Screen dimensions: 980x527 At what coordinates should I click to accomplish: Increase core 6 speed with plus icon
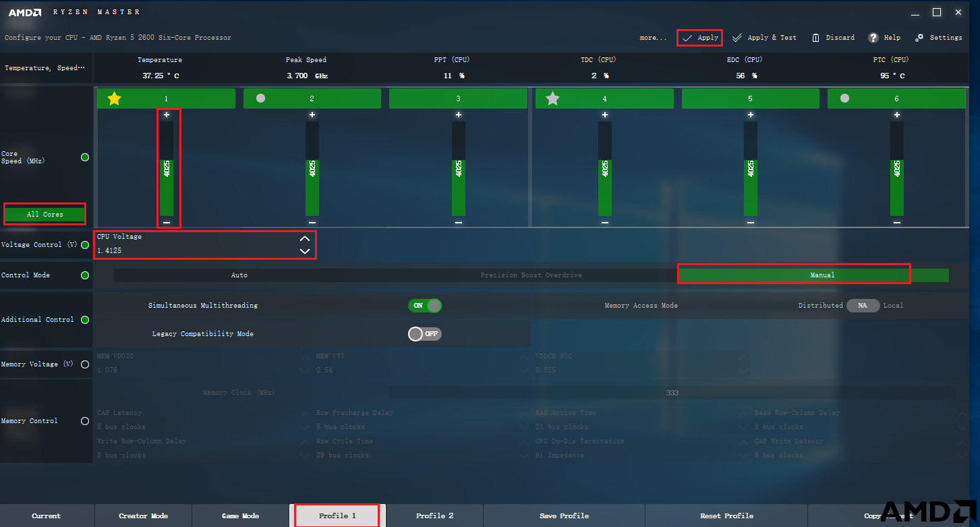coord(897,115)
